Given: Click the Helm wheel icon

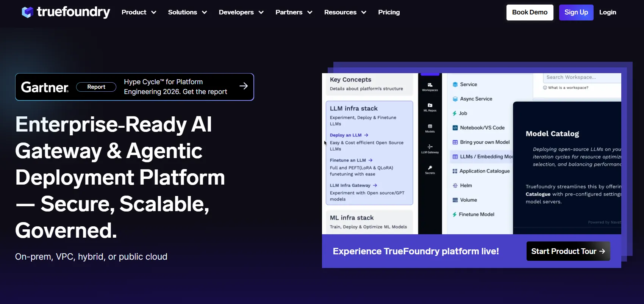Looking at the screenshot, I should 455,185.
